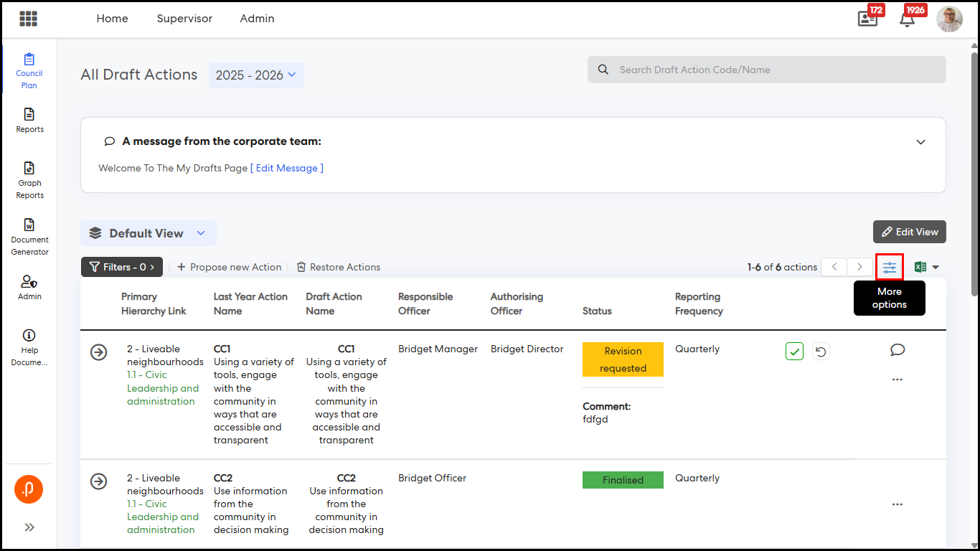Open the app grid launcher icon
Screen dimensions: 980x551
[x=28, y=19]
